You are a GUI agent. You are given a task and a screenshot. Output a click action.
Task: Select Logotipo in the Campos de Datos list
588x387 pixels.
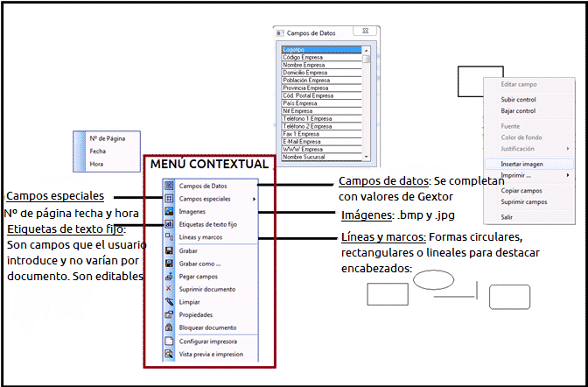tap(322, 50)
